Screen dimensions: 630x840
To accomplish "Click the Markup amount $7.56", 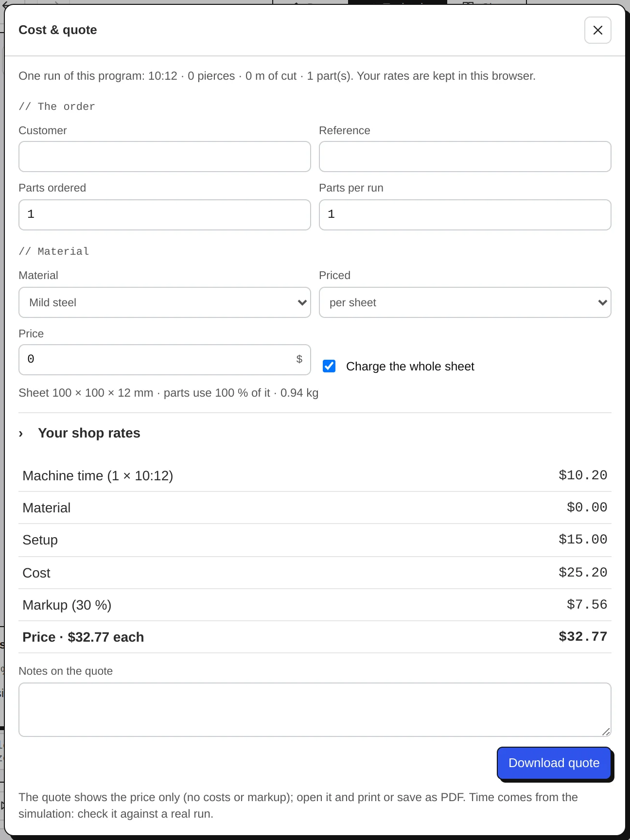I will (587, 605).
